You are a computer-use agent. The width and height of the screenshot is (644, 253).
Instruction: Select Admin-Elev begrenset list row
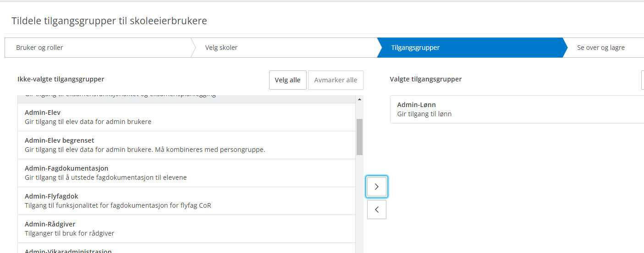[187, 145]
